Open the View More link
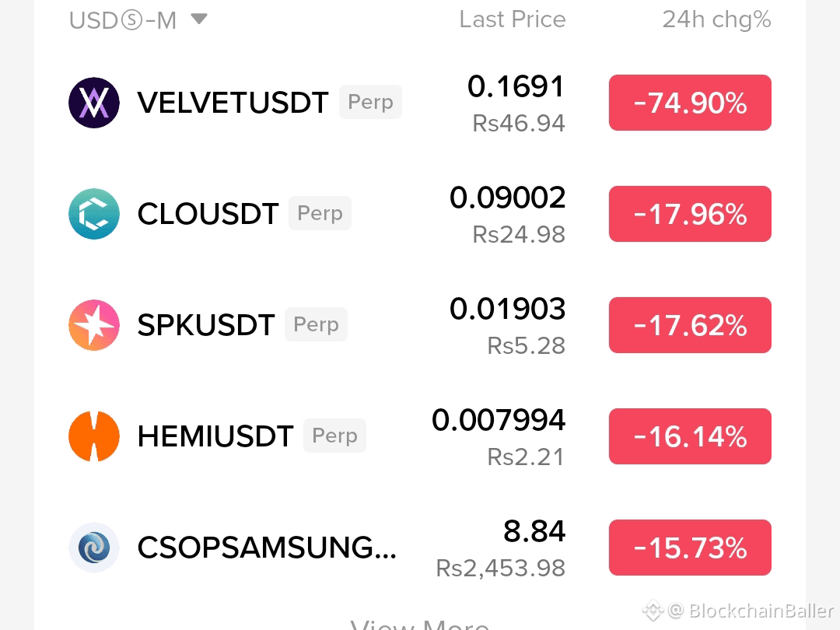The height and width of the screenshot is (630, 840). (419, 624)
